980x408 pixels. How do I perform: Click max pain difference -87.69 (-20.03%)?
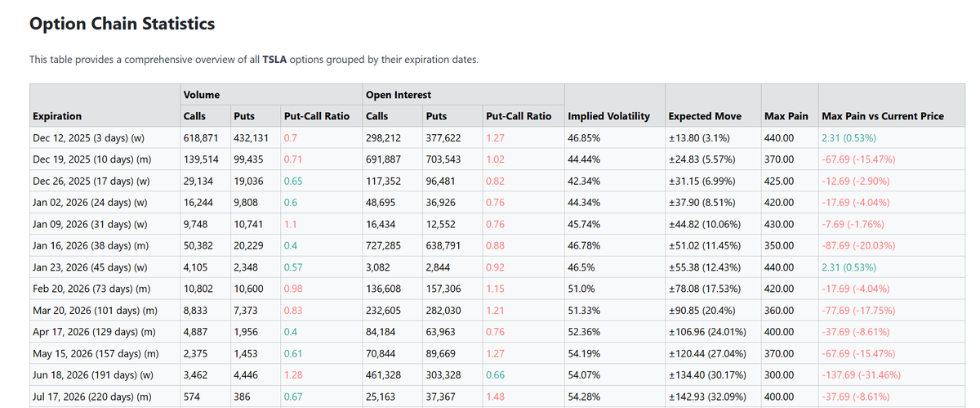click(x=858, y=245)
